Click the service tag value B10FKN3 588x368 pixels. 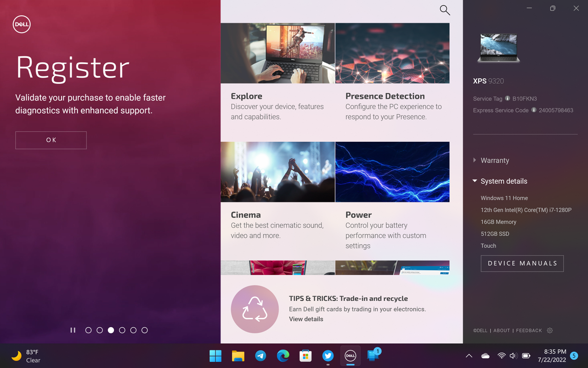(x=525, y=98)
